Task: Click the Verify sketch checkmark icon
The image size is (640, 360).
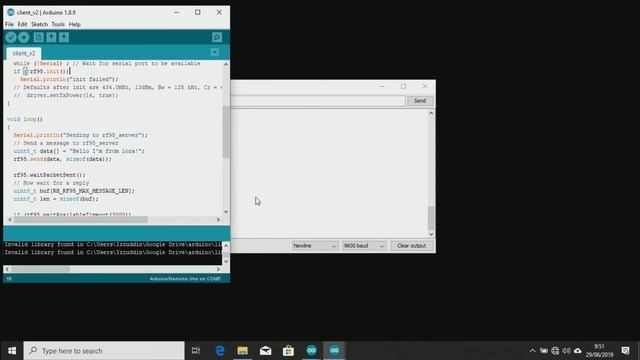Action: (x=11, y=38)
